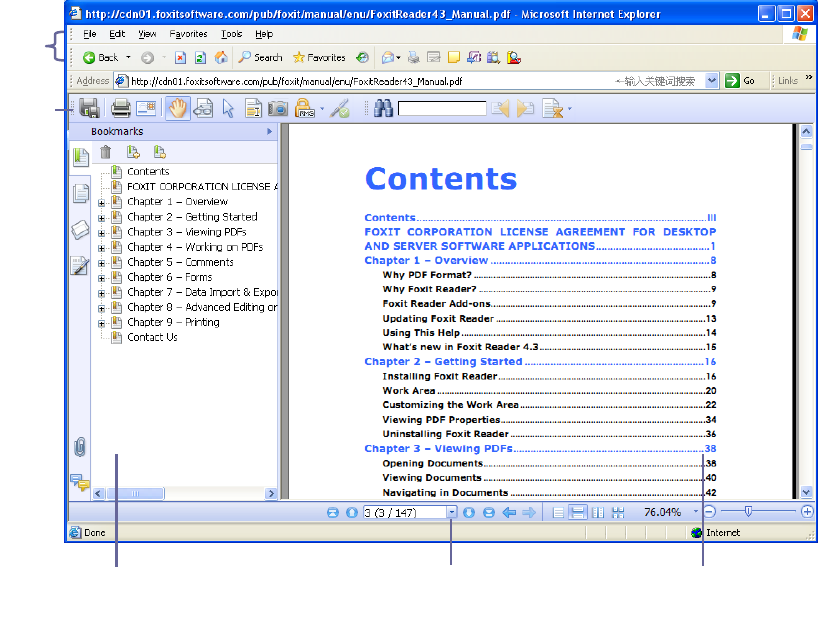Click the zoom slider handle
This screenshot has height=628, width=818.
748,512
